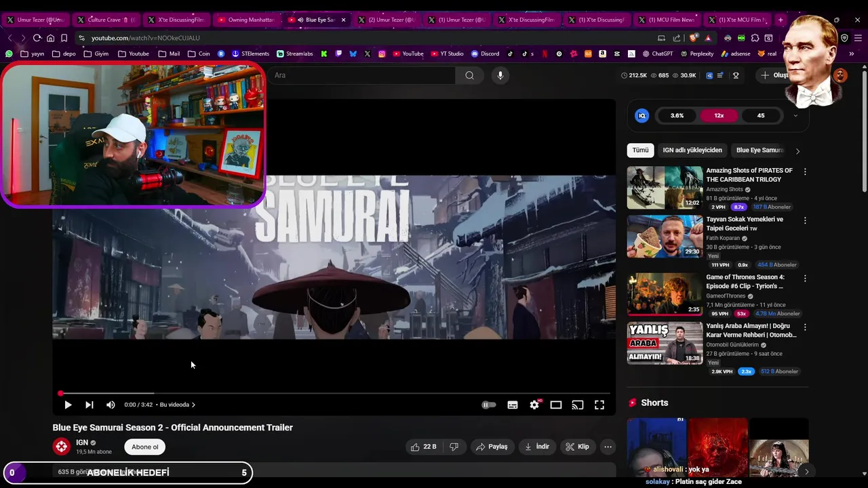This screenshot has height=488, width=868.
Task: Subscribe with the Abone ol button
Action: coord(145,447)
